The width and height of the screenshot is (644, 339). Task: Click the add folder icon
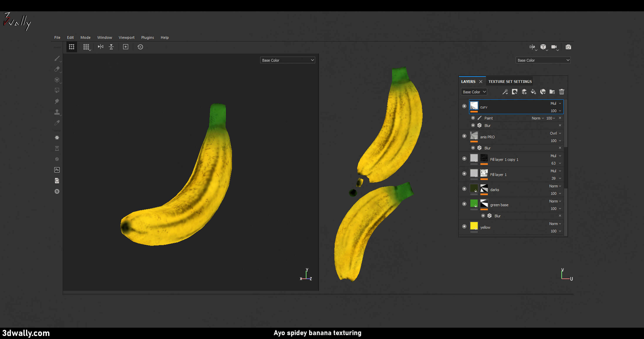pos(552,92)
